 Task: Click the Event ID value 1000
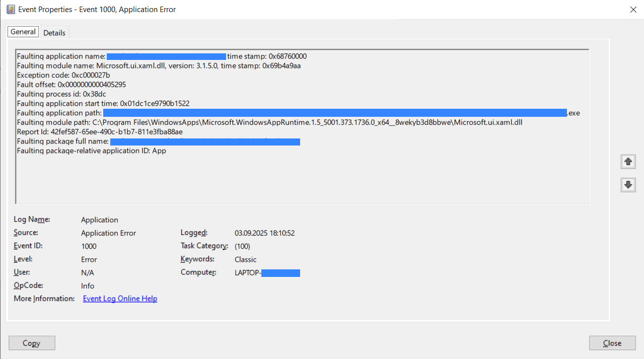pyautogui.click(x=89, y=246)
